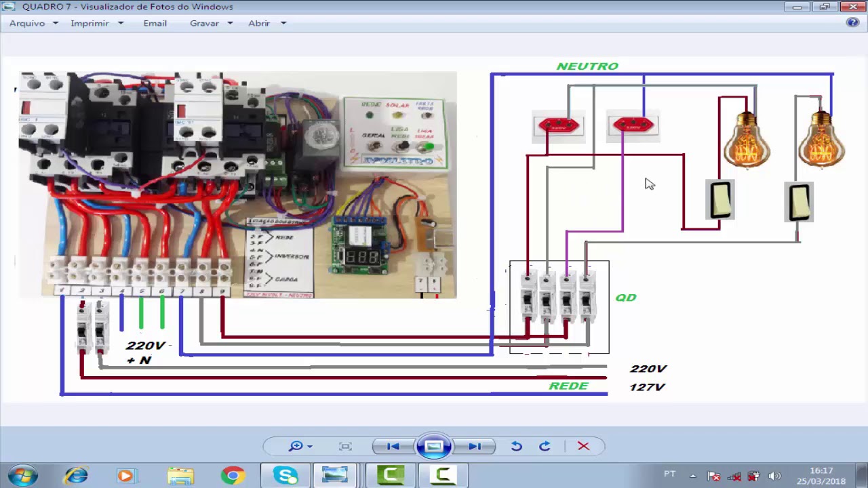868x488 pixels.
Task: Open the blue Help question-mark icon
Action: (x=853, y=22)
